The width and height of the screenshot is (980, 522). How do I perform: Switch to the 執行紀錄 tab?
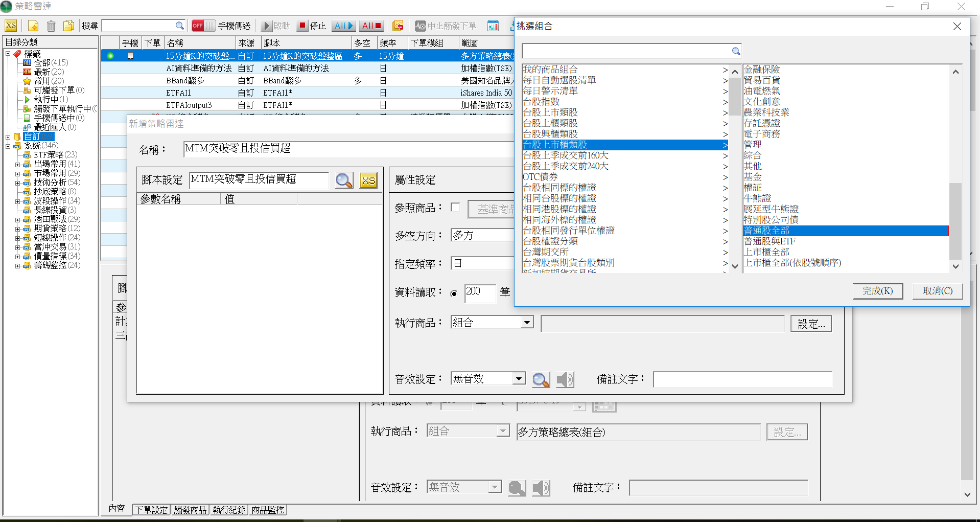(229, 510)
